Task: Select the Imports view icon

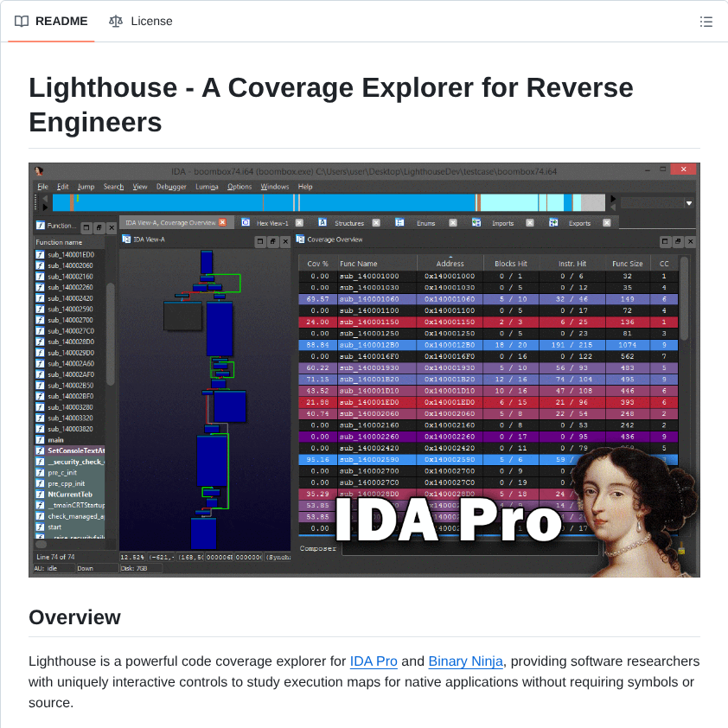Action: [475, 222]
